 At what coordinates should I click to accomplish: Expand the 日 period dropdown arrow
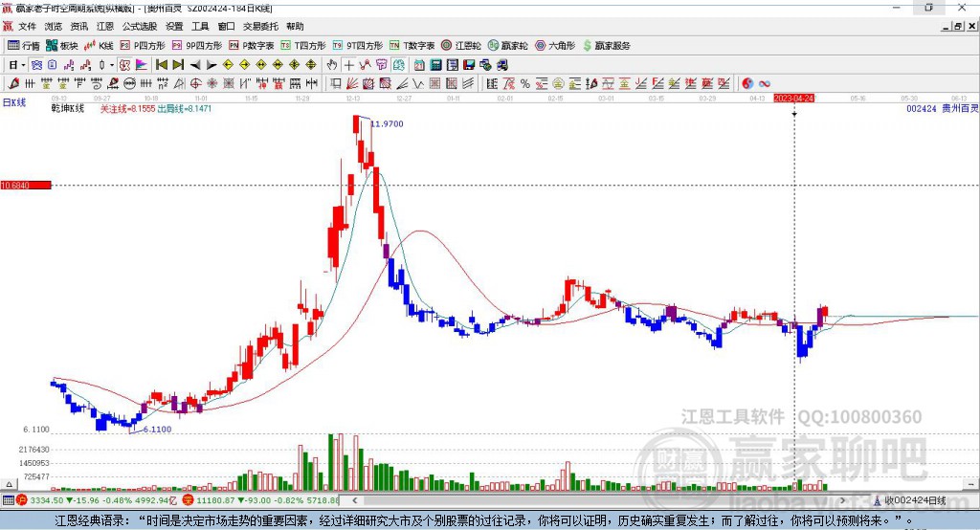(x=23, y=65)
